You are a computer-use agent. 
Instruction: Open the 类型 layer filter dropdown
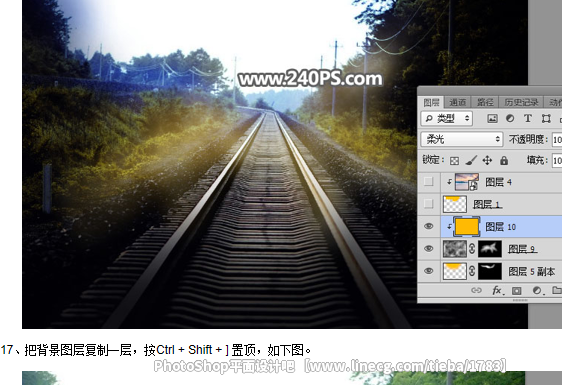(x=447, y=118)
